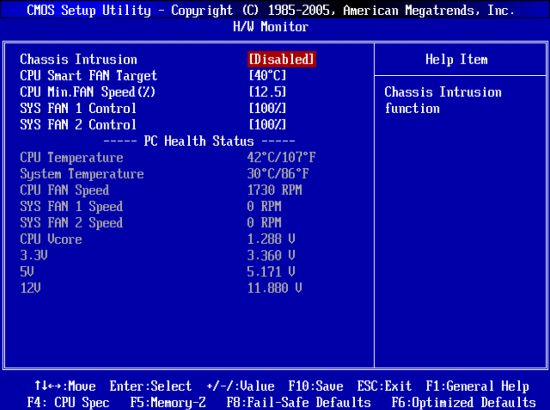Viewport: 550px width, 410px height.
Task: Click the 5.171 V reading
Action: (271, 272)
